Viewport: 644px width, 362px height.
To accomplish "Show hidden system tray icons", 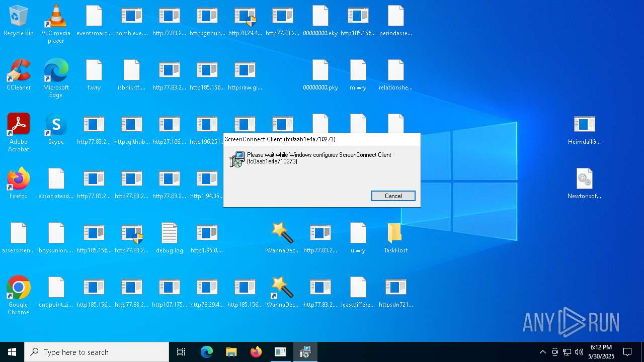I will point(543,352).
